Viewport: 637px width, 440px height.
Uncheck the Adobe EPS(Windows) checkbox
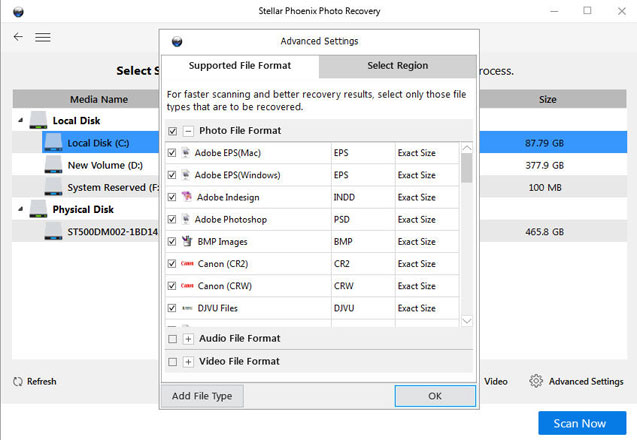click(172, 175)
